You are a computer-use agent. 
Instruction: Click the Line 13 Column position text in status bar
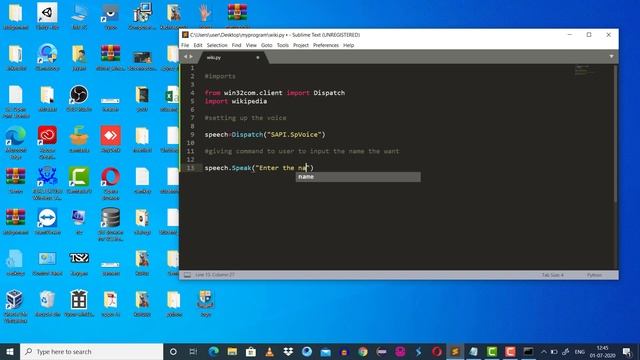click(x=215, y=275)
